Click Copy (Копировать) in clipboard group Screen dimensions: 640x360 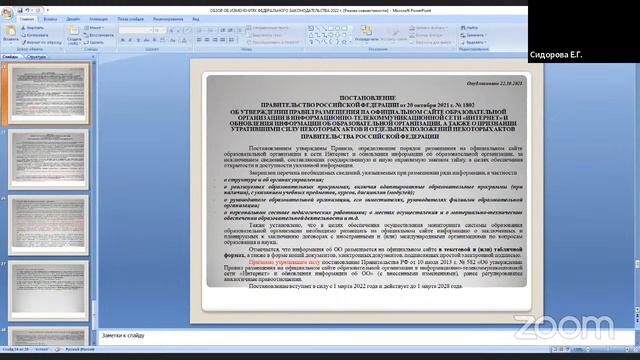tap(35, 35)
